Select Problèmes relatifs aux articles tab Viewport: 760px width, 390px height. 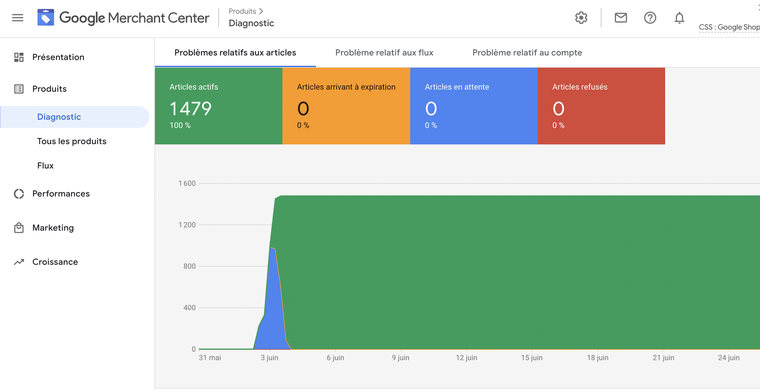[235, 52]
